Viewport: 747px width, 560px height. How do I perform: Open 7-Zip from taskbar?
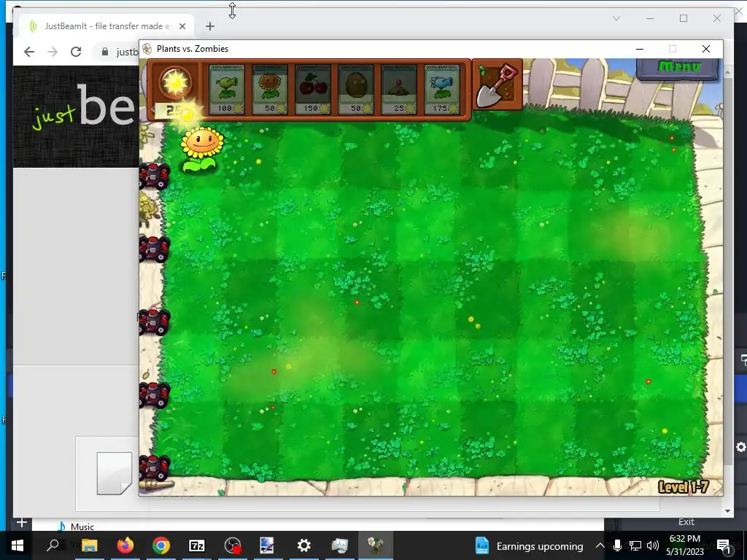point(197,545)
